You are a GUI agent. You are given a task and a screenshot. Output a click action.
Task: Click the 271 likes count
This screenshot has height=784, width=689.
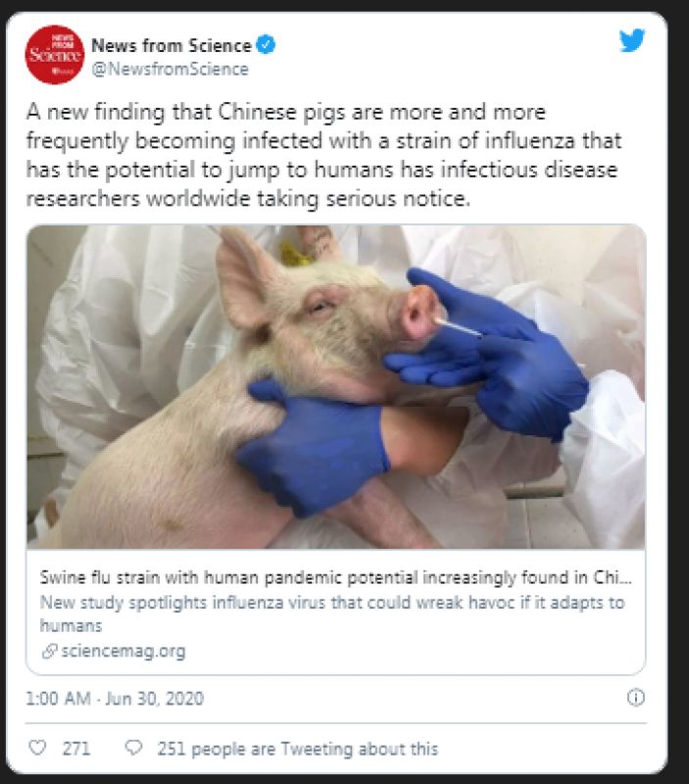(x=76, y=749)
